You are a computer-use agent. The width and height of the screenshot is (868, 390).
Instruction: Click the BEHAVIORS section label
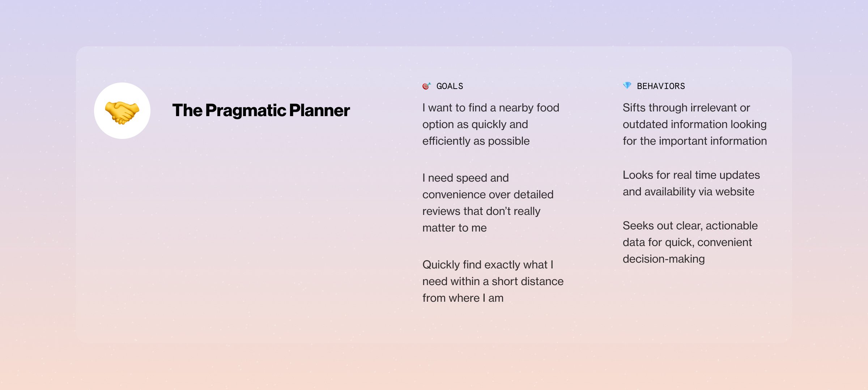pos(661,86)
